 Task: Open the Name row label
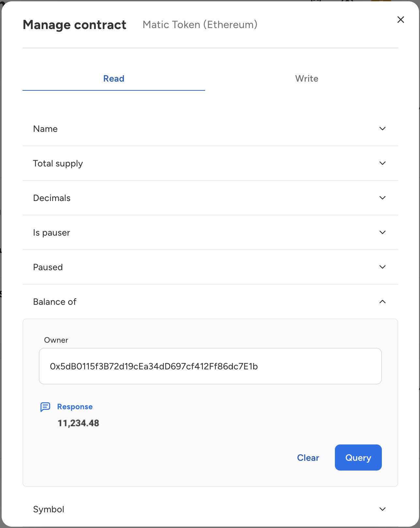click(x=45, y=129)
